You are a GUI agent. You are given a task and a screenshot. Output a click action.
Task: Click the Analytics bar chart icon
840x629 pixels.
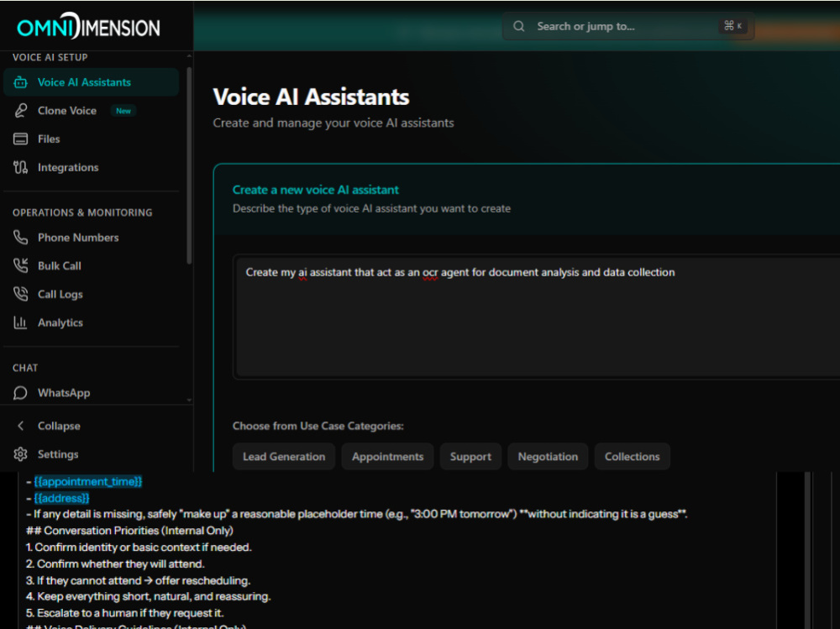tap(20, 322)
